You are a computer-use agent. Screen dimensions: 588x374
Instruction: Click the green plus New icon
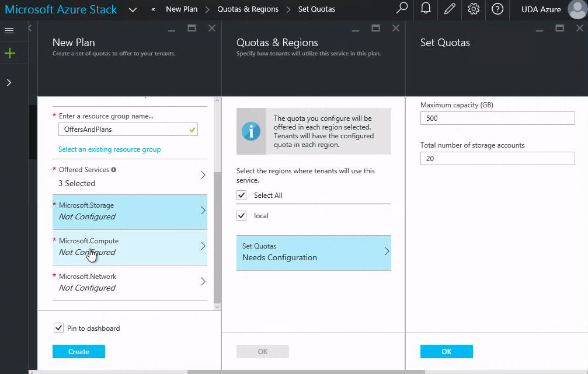coord(9,54)
